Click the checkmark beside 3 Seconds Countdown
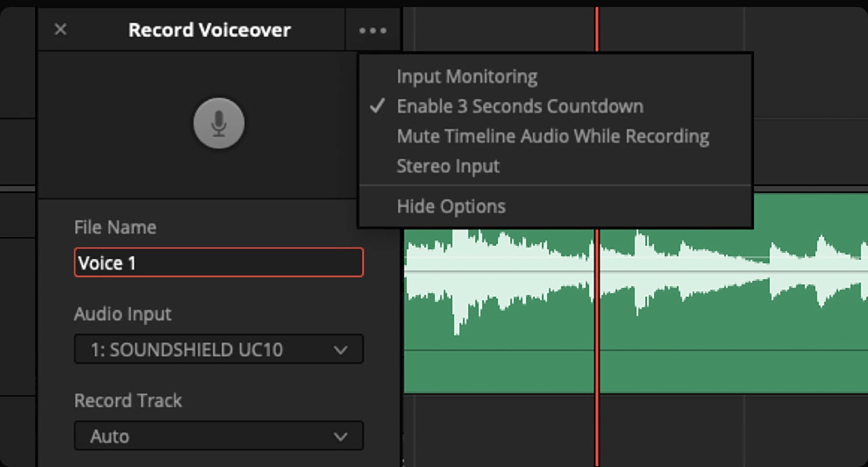The width and height of the screenshot is (868, 467). point(377,106)
